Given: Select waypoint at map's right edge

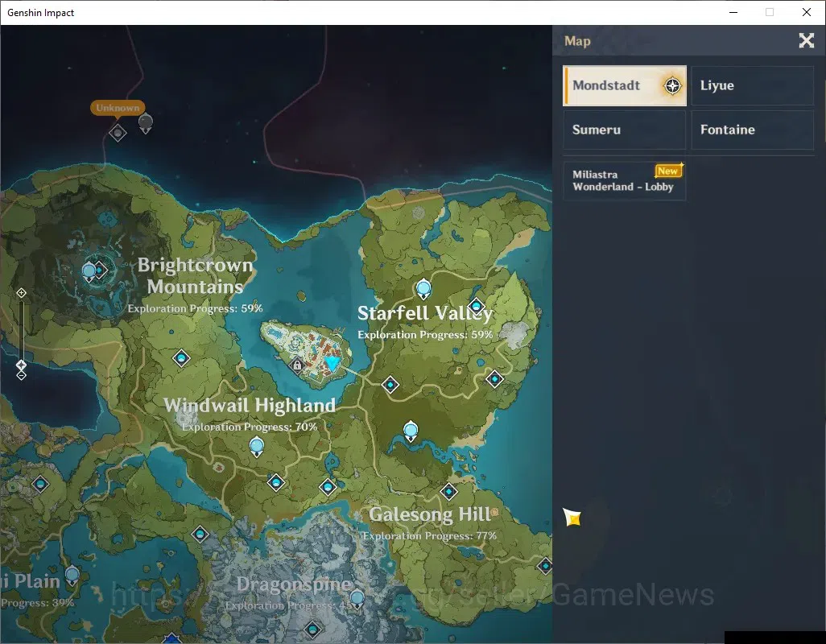Looking at the screenshot, I should click(545, 566).
